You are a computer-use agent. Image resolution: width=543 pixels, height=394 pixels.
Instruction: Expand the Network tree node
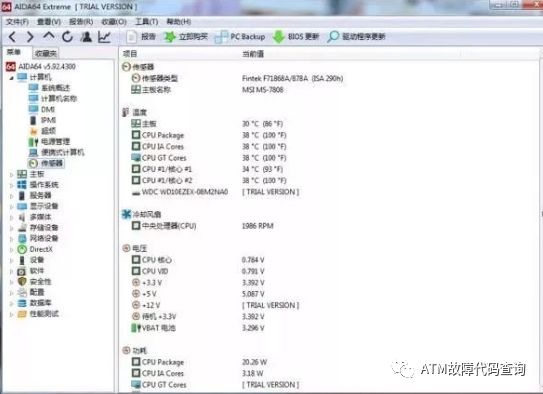coord(11,239)
